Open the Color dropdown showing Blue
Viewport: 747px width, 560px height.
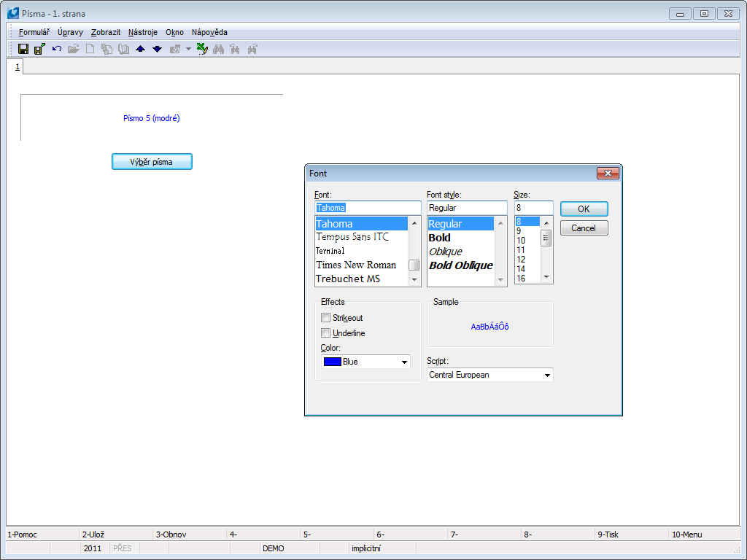(365, 362)
